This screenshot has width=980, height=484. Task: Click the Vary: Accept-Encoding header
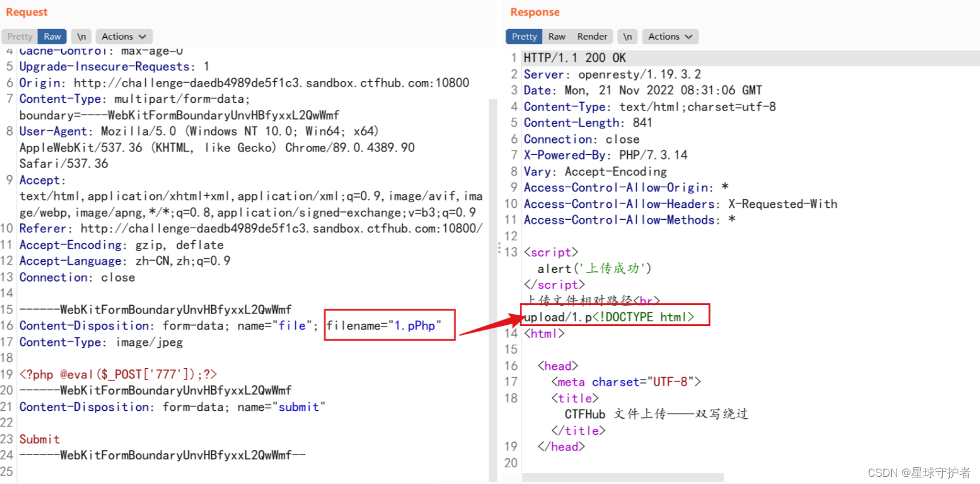pyautogui.click(x=595, y=171)
